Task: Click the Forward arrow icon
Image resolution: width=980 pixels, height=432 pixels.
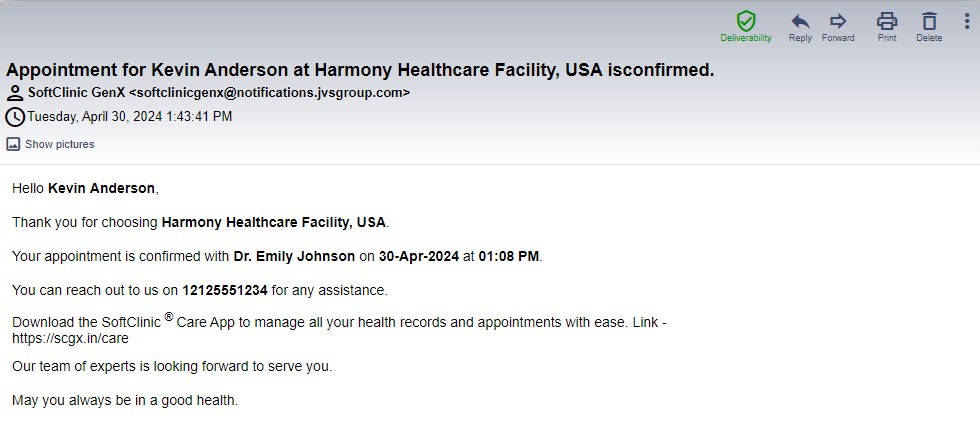Action: click(838, 20)
